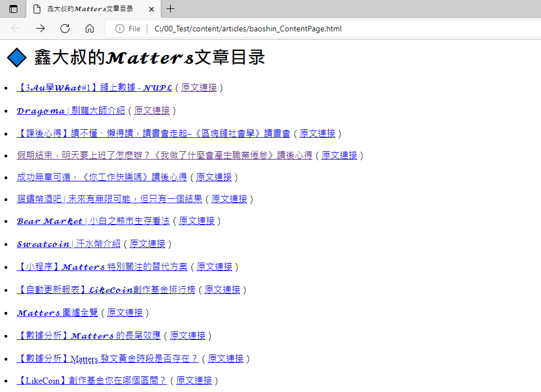Visit 原文連接 beside the Sweatcoin article
This screenshot has width=541, height=392.
coord(148,244)
